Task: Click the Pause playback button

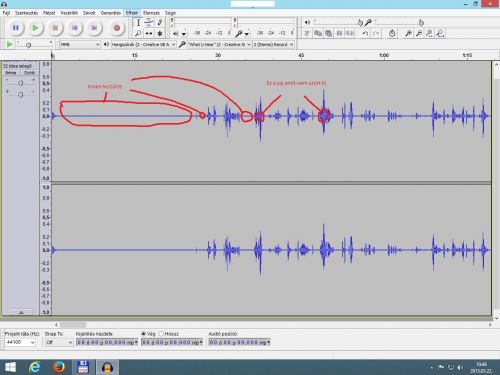Action: (x=16, y=28)
